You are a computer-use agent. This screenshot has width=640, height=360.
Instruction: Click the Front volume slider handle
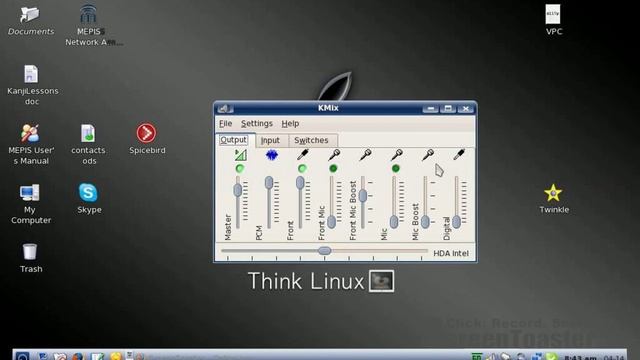point(300,182)
